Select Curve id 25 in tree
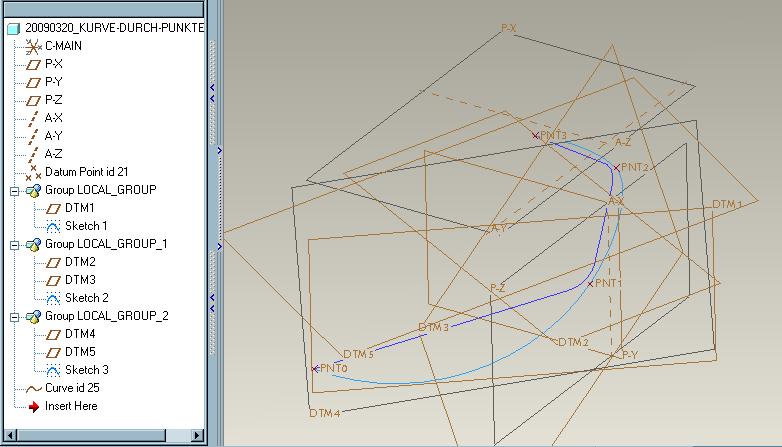Screen dimensions: 782x447 click(x=72, y=387)
